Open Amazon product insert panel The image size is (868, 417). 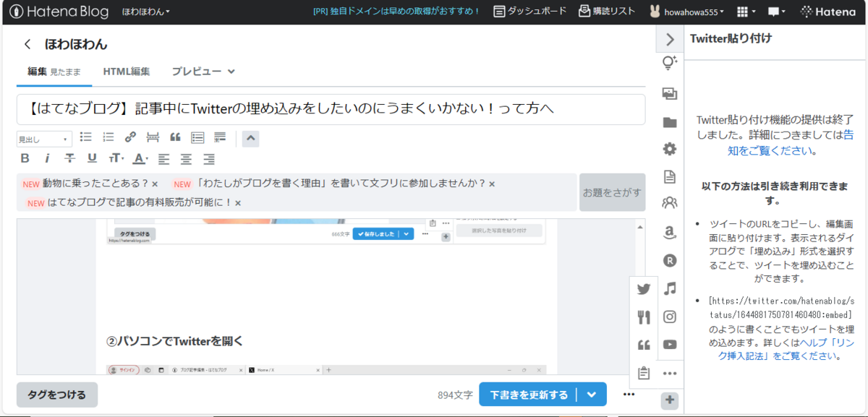tap(670, 232)
